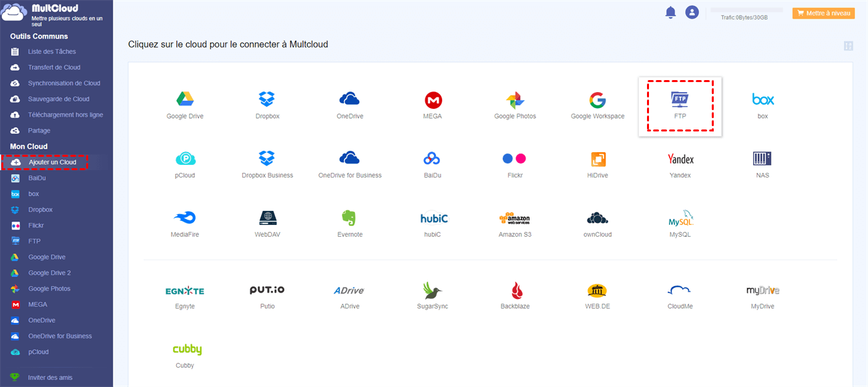
Task: Open Partage in the sidebar
Action: (x=39, y=131)
